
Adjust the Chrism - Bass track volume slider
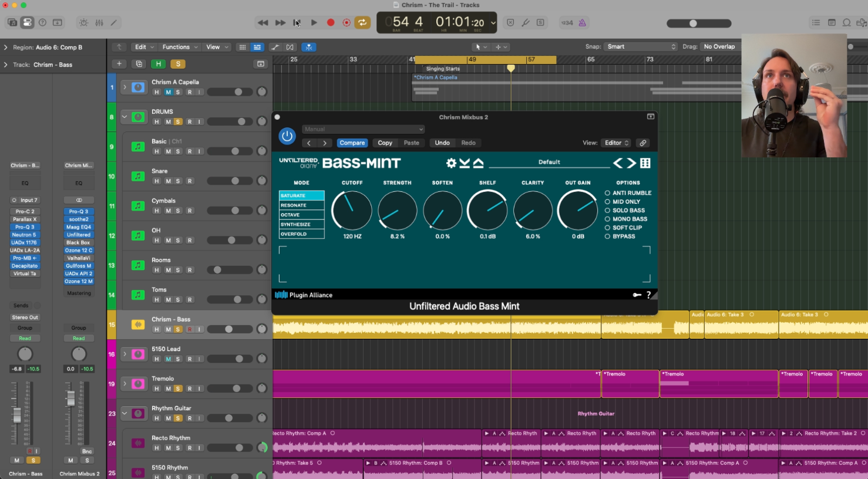pos(230,329)
